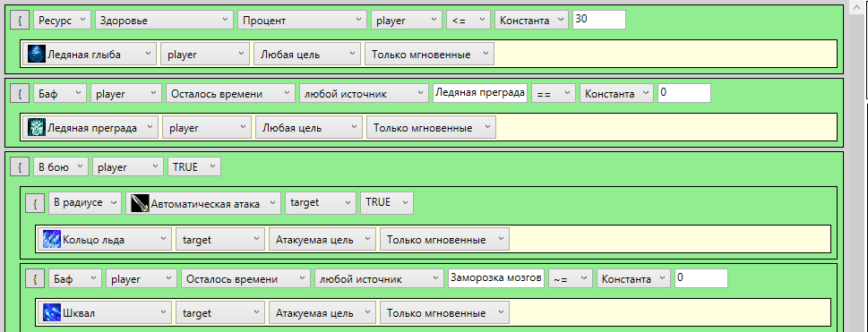Open Любая цель dropdown in Ледяная преграда row
The height and width of the screenshot is (332, 868).
point(309,128)
